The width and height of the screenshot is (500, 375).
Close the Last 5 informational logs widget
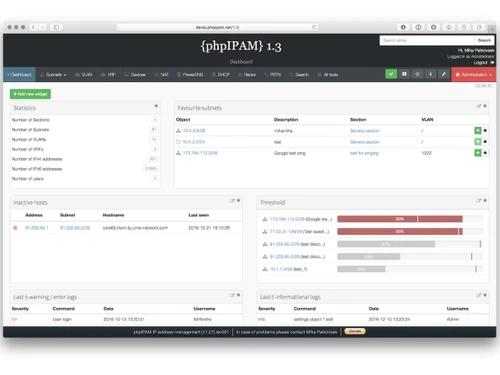(485, 295)
